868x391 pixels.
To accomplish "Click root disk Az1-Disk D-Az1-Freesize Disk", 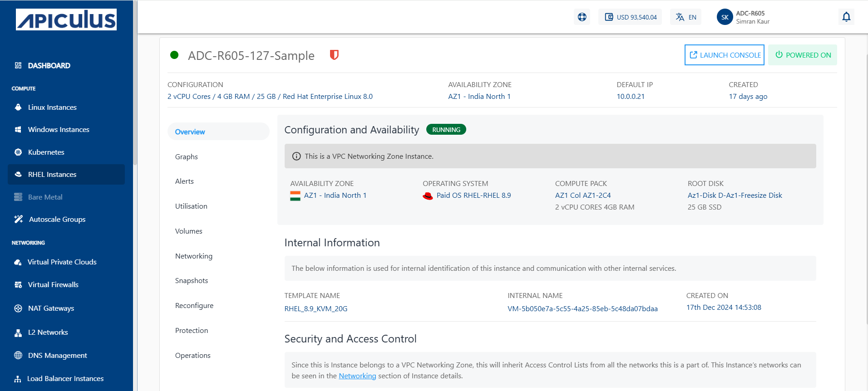I will click(735, 195).
